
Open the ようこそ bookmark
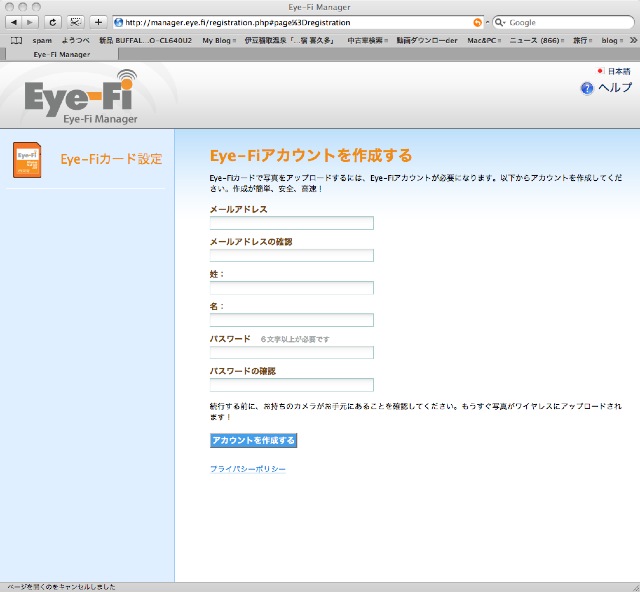(76, 40)
